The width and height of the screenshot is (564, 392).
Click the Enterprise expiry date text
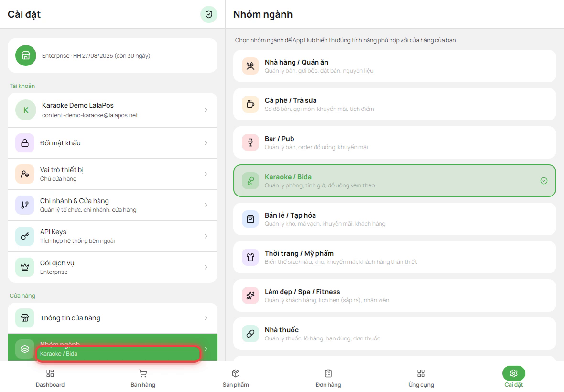click(96, 56)
